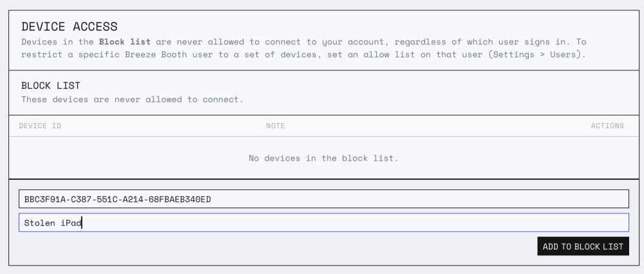Select the BLOCK LIST section heading
Image resolution: width=644 pixels, height=274 pixels.
pos(51,86)
